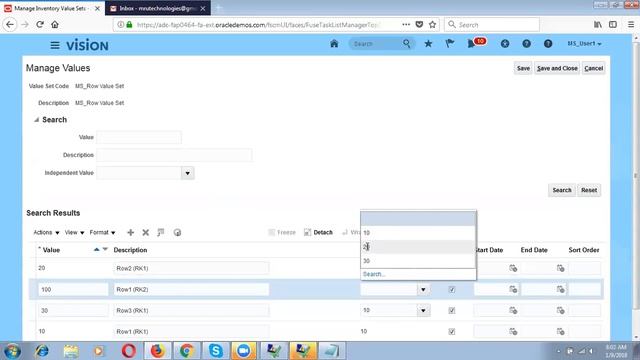This screenshot has height=360, width=640.
Task: Click the Description search input field
Action: point(174,155)
